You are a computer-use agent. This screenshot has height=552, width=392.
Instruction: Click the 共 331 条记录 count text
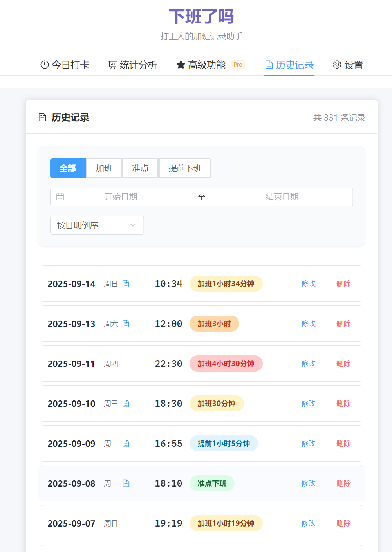[x=339, y=117]
